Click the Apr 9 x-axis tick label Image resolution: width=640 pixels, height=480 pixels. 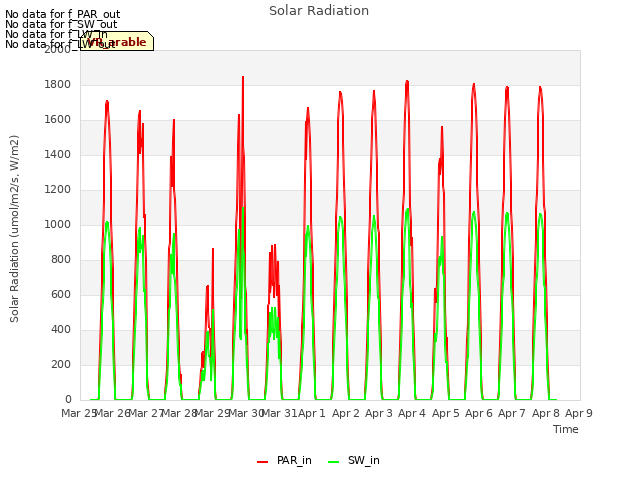pos(579,413)
